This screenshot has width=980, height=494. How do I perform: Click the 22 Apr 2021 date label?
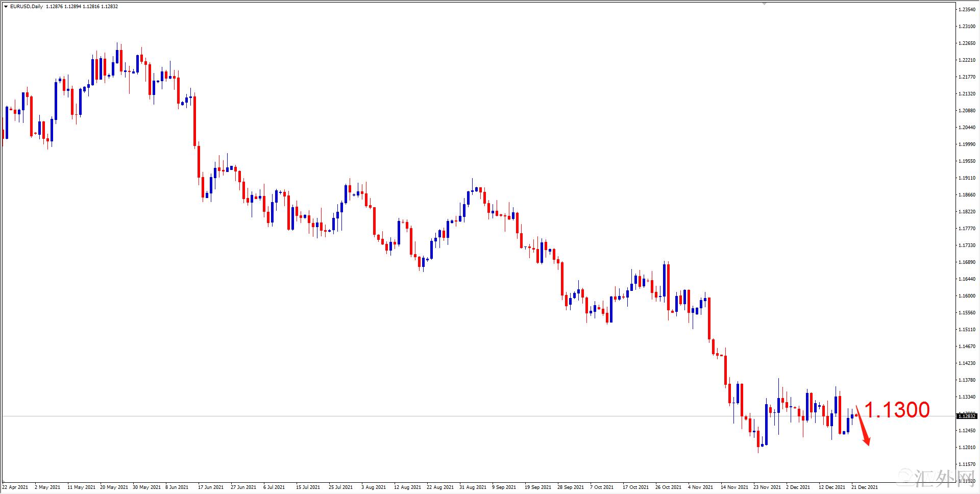click(15, 487)
